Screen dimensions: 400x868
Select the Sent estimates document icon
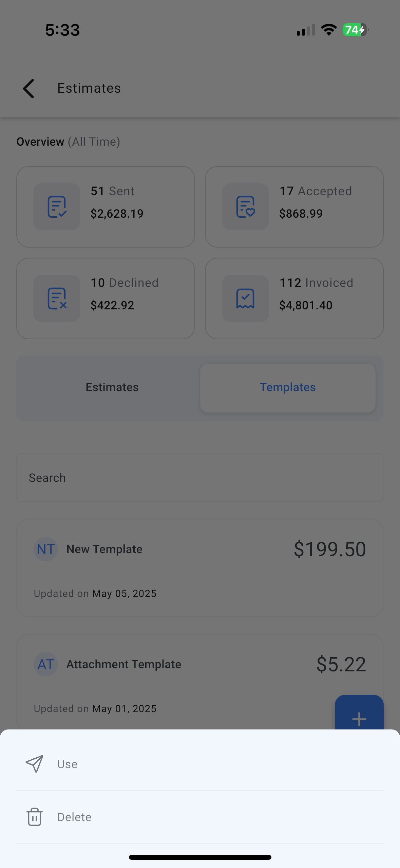[x=57, y=207]
